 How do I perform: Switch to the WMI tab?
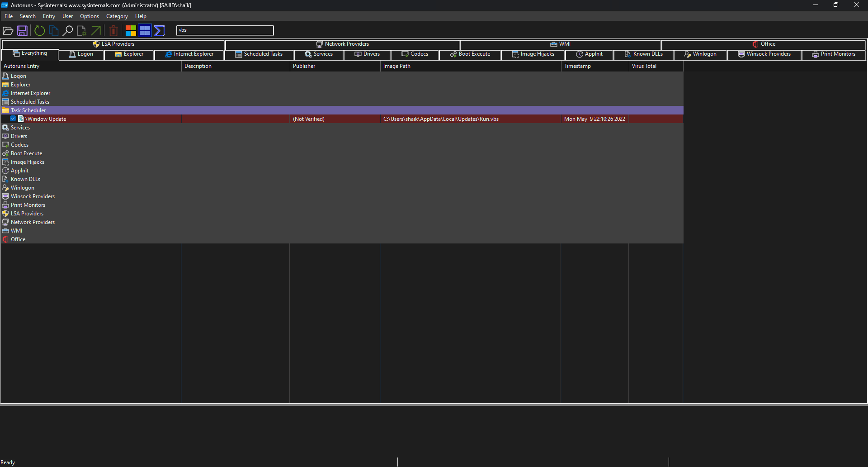(561, 44)
